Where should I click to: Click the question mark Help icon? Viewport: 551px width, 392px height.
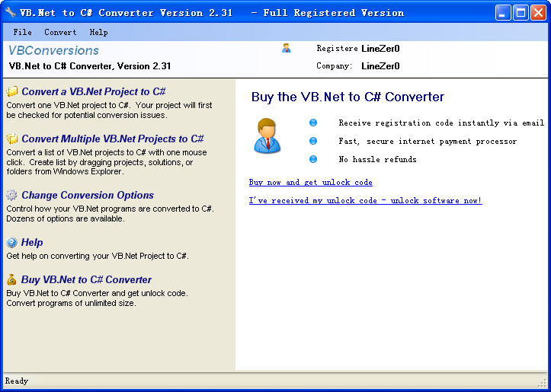click(x=11, y=243)
